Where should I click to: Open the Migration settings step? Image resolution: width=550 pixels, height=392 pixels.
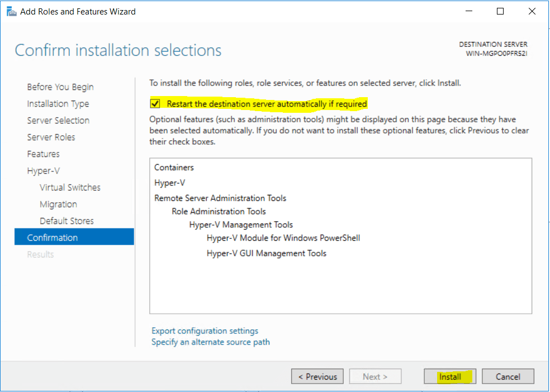pos(58,204)
